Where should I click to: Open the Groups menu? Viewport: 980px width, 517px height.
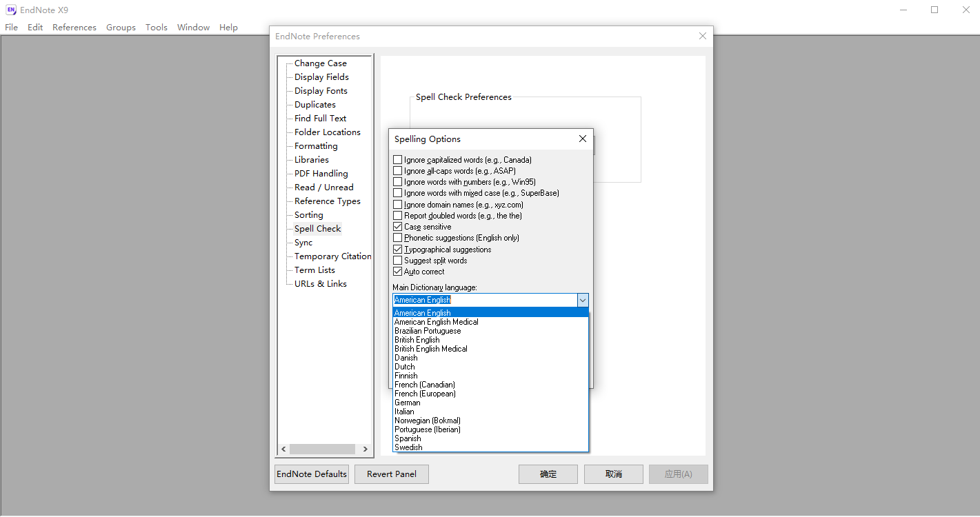coord(121,28)
